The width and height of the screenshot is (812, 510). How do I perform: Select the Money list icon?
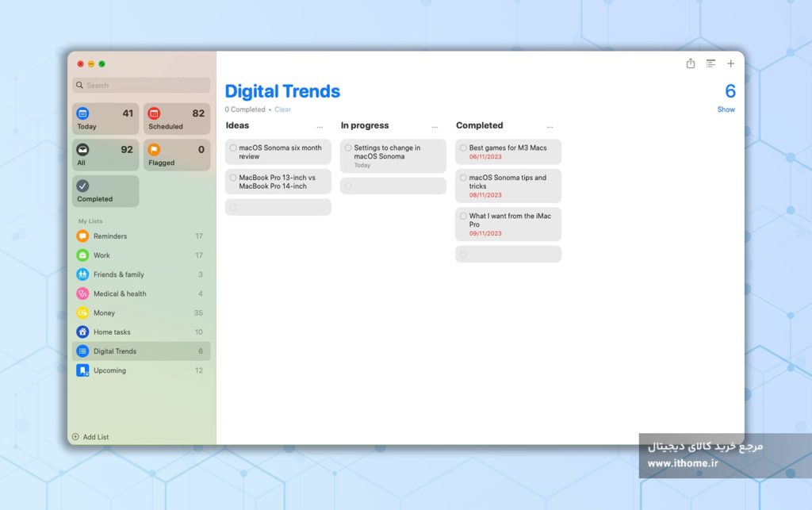coord(82,313)
